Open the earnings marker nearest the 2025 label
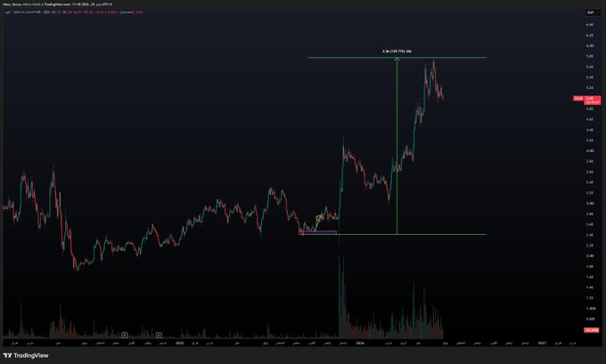The image size is (606, 364). coord(159,335)
